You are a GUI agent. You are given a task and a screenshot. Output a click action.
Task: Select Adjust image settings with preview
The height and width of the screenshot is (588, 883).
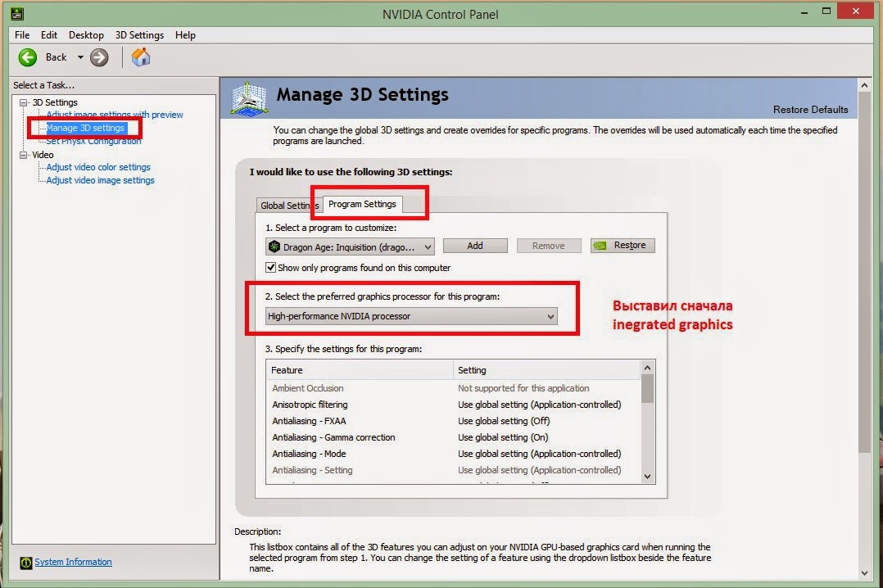coord(115,115)
